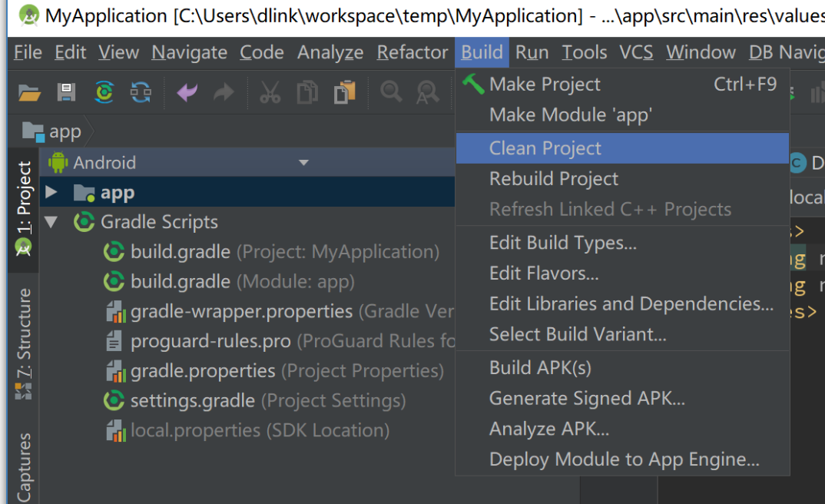The height and width of the screenshot is (504, 825).
Task: Click the Android Studio logo in title bar
Action: [29, 15]
